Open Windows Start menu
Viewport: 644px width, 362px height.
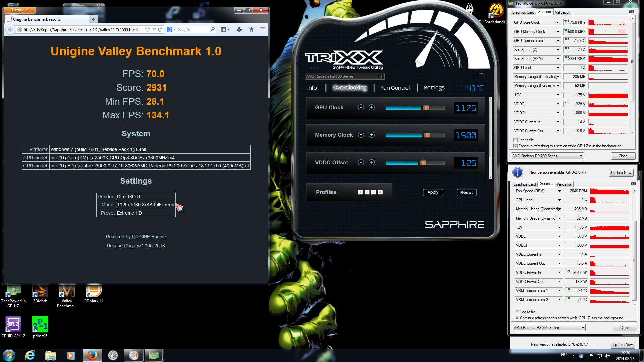click(x=9, y=355)
